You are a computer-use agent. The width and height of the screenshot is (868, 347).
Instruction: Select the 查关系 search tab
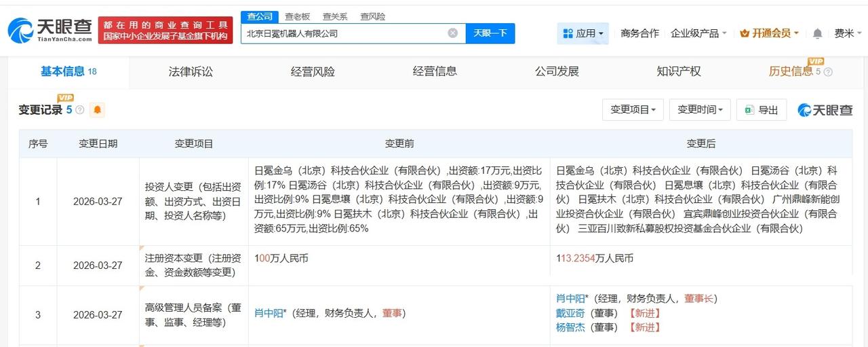pyautogui.click(x=335, y=16)
